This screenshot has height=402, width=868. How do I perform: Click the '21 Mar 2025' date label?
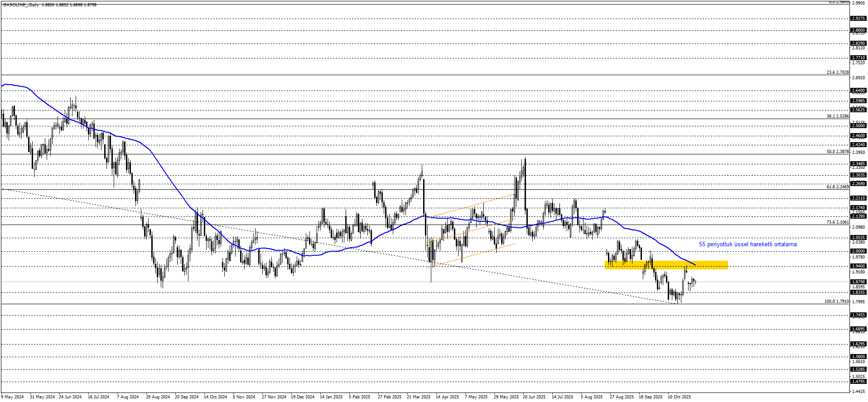tap(418, 397)
